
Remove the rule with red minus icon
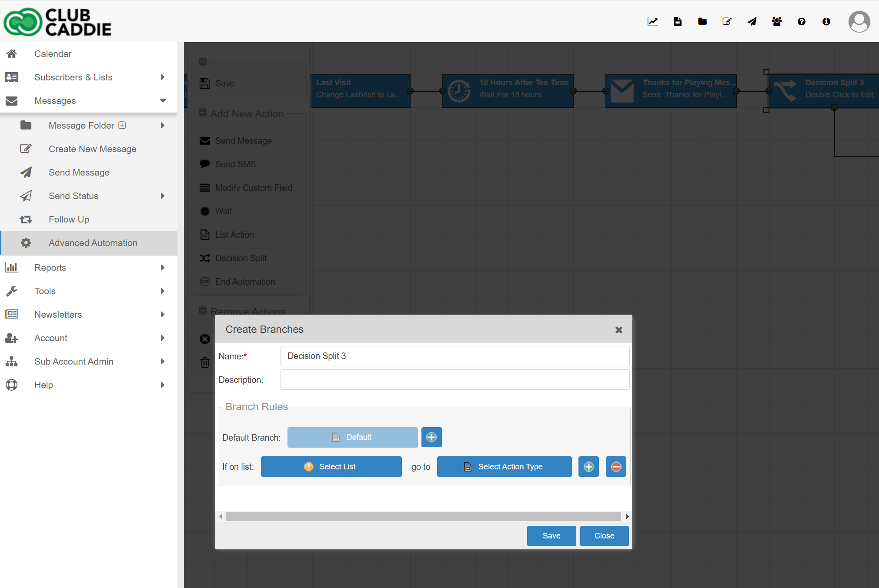click(616, 467)
